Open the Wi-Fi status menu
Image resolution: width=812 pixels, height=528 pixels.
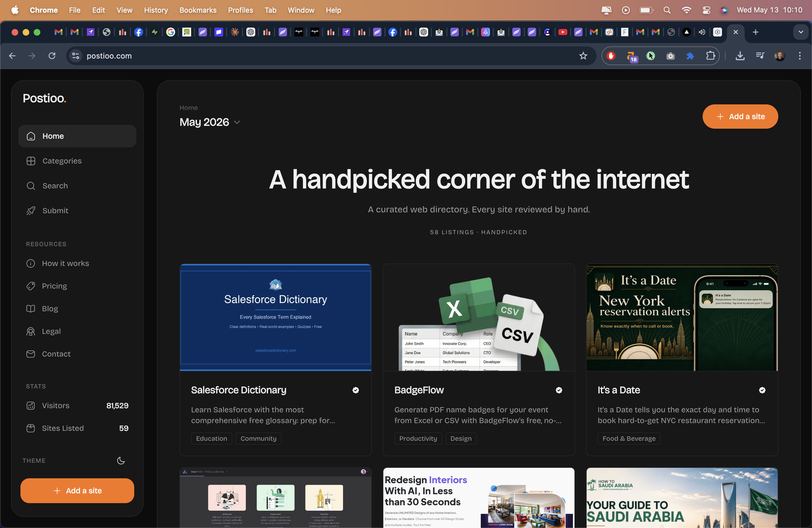[x=686, y=10]
